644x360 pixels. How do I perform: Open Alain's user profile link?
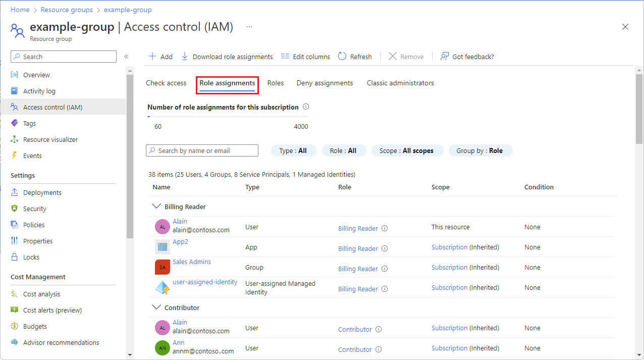[x=180, y=221]
